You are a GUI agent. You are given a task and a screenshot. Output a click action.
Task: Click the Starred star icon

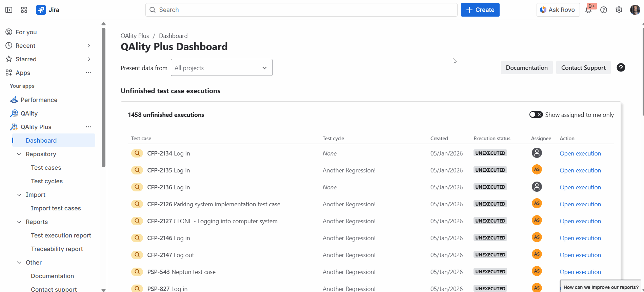(x=9, y=59)
